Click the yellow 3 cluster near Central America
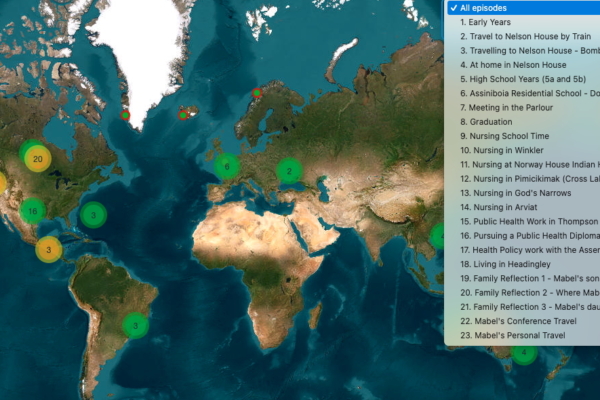The image size is (600, 400). click(x=49, y=249)
